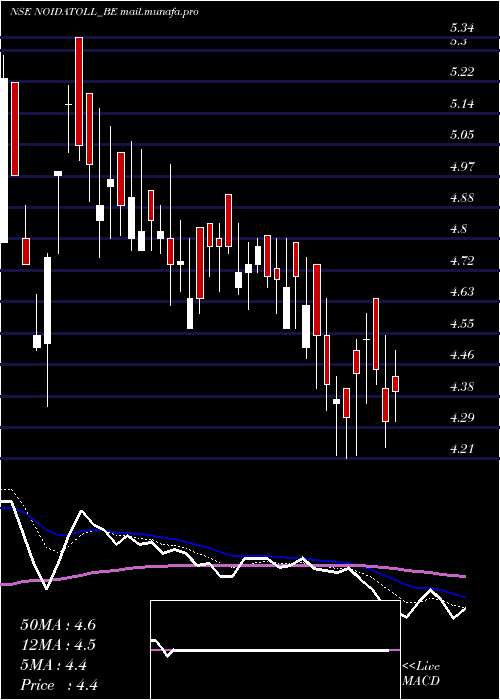The image size is (500, 700).
Task: Click the 5.14 price axis label
Action: pyautogui.click(x=462, y=104)
